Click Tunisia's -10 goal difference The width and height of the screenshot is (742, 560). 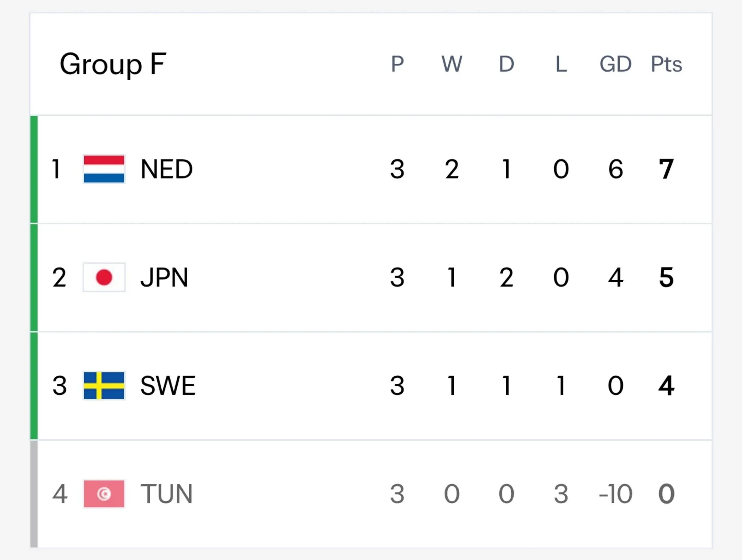615,494
